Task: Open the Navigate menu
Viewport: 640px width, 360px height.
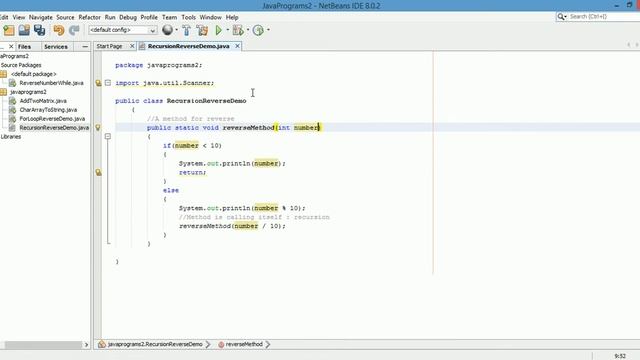Action: click(x=40, y=17)
